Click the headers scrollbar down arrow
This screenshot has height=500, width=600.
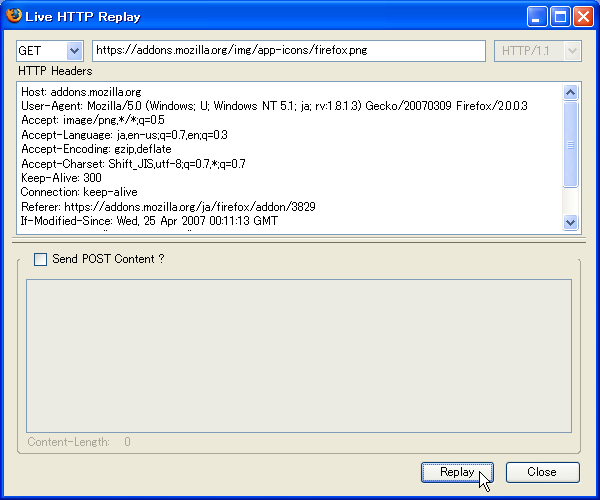[570, 222]
